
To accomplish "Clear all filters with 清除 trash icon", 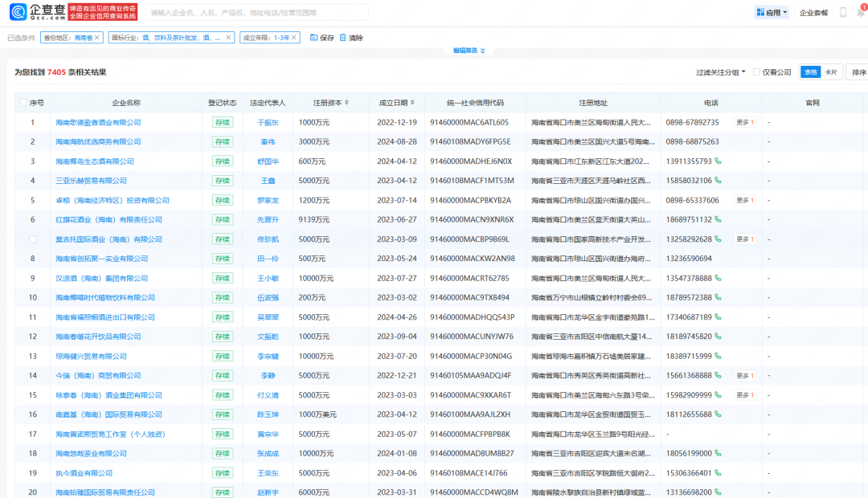I will [x=343, y=38].
